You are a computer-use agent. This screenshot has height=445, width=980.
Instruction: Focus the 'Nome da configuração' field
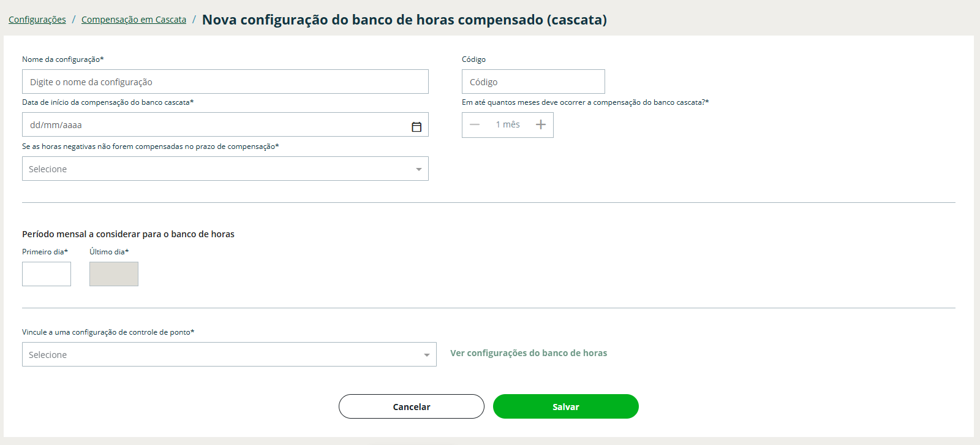coord(225,82)
